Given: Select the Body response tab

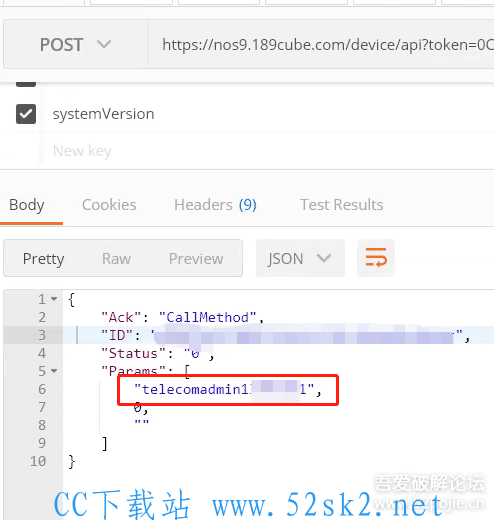Looking at the screenshot, I should 27,205.
